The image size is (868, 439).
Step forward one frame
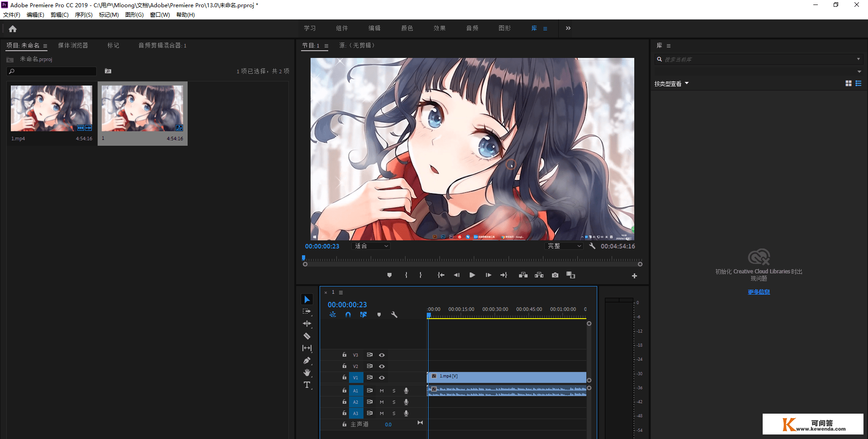point(488,275)
